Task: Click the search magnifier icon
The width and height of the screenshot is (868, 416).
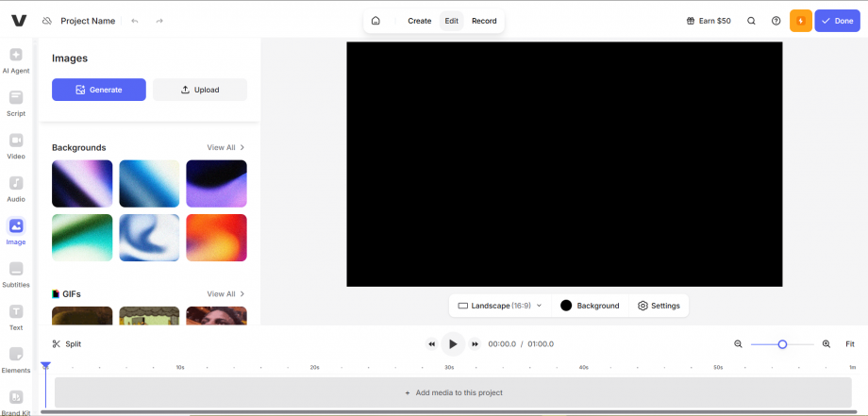Action: tap(751, 21)
